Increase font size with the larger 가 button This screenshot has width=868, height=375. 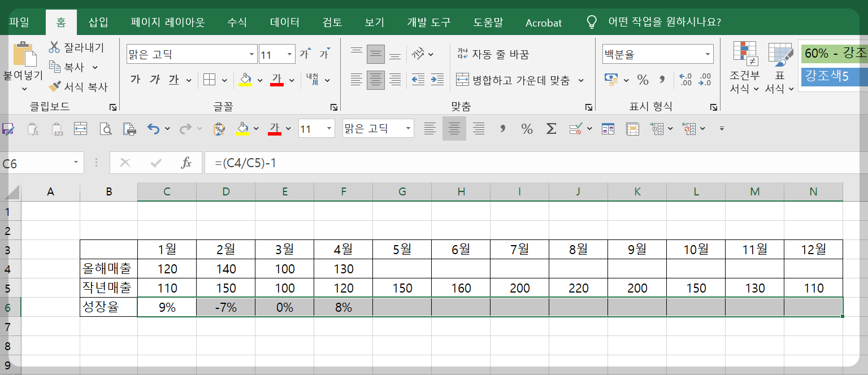[x=305, y=54]
